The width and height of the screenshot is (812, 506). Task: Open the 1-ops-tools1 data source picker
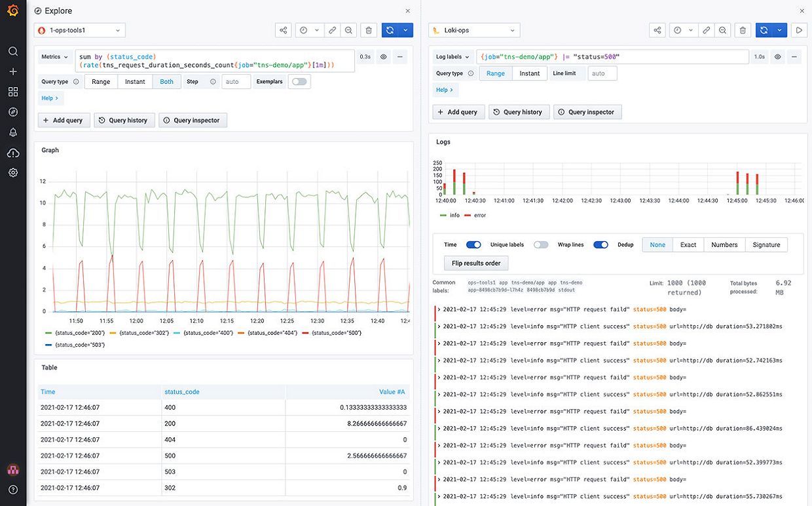(x=77, y=29)
